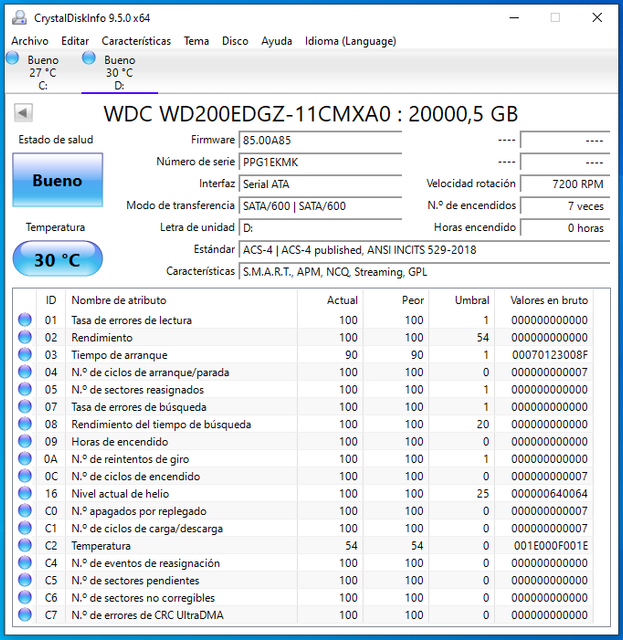Select the Tasa de errores de lectura text
The height and width of the screenshot is (640, 623).
click(x=131, y=320)
